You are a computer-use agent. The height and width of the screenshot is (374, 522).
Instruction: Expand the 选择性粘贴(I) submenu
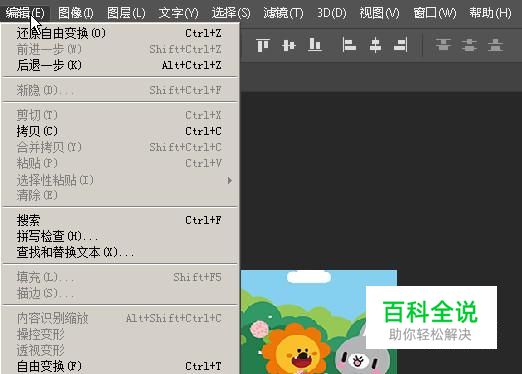[120, 180]
